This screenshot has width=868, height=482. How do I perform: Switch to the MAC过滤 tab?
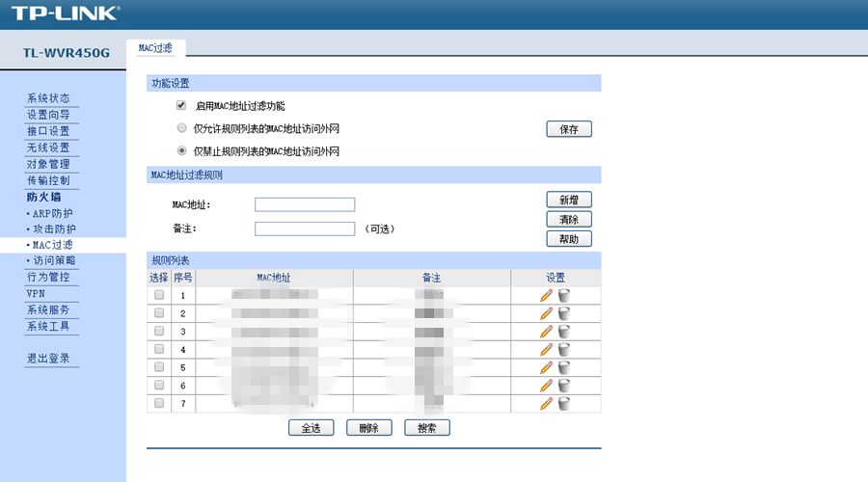pos(155,47)
